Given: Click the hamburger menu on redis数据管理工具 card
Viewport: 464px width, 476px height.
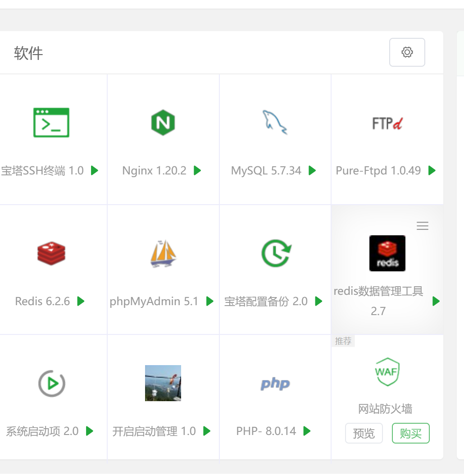Looking at the screenshot, I should (x=423, y=226).
